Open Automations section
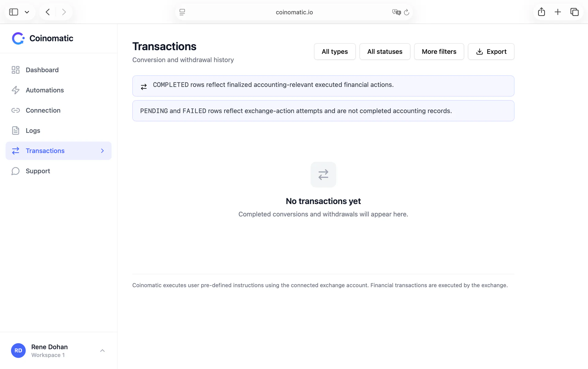Viewport: 588px width, 369px height. 58,90
